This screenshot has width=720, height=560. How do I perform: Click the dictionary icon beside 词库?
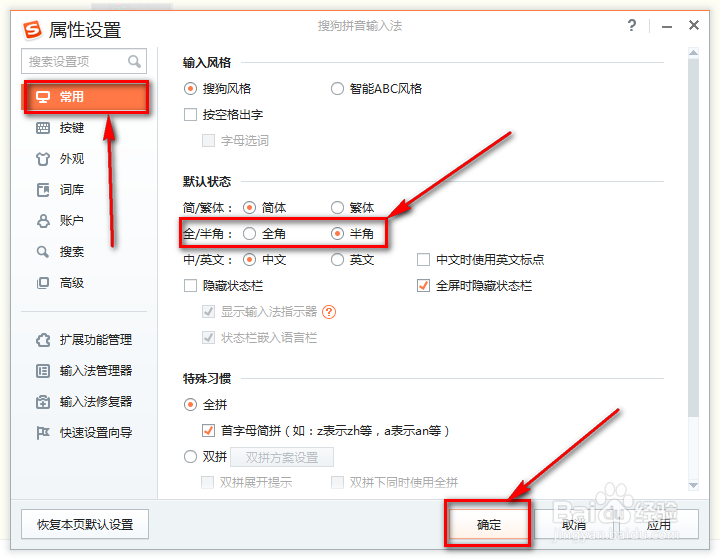(x=43, y=190)
